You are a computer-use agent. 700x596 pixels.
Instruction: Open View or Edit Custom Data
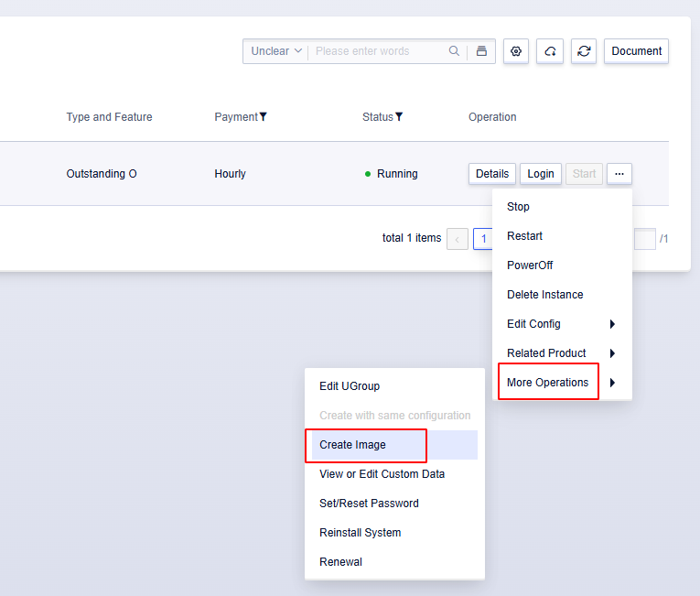point(394,474)
